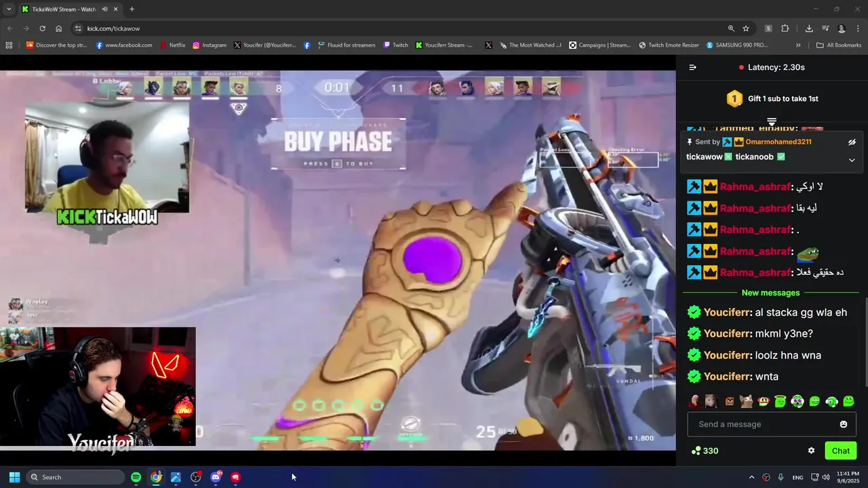Open the emoji picker in message box
The image size is (868, 488).
(844, 424)
